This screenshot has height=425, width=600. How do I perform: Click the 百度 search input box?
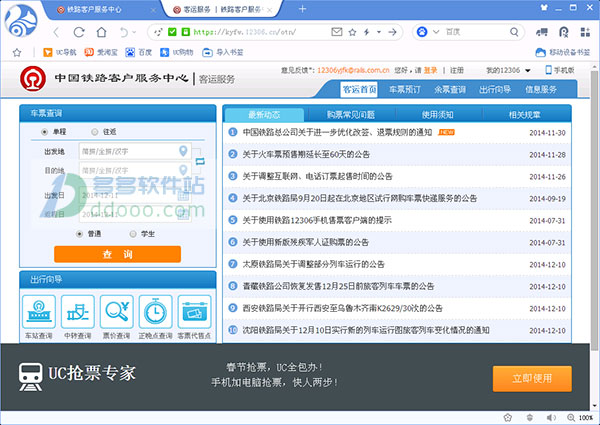point(475,32)
